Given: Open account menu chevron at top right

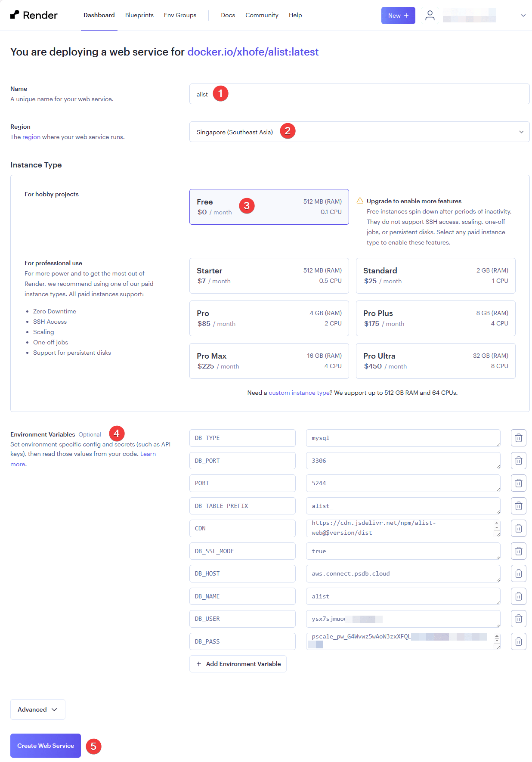Looking at the screenshot, I should pyautogui.click(x=523, y=15).
